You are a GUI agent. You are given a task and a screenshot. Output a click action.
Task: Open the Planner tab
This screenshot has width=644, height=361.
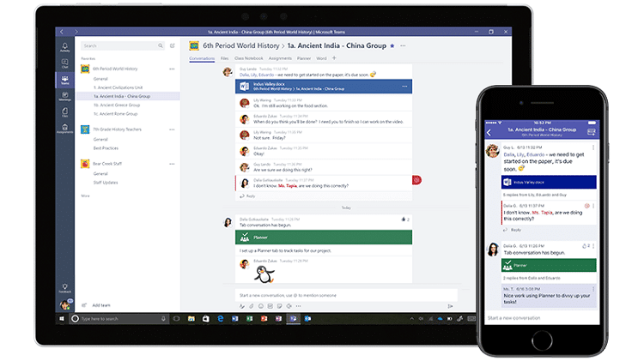[x=304, y=58]
